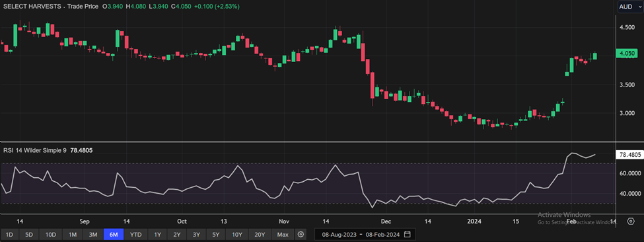Show the 10Y time range

coord(237,235)
